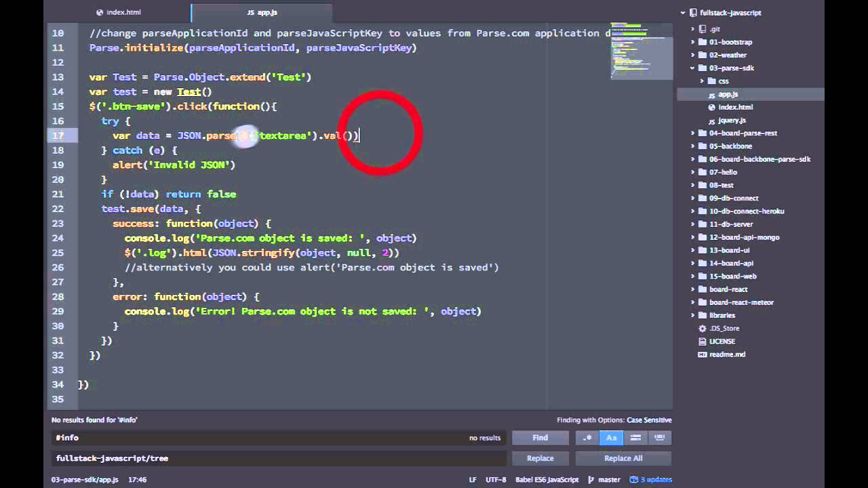Expand the css folder chevron
The image size is (868, 488).
tap(703, 81)
